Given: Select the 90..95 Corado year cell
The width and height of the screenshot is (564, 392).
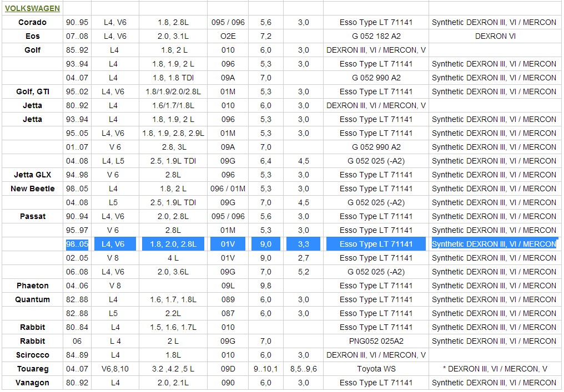Looking at the screenshot, I should pos(77,22).
